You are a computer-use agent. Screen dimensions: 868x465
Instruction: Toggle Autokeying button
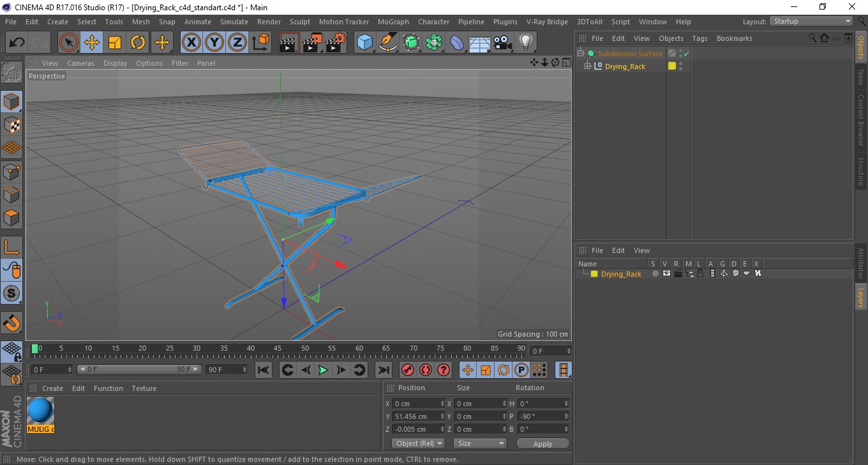(x=426, y=370)
